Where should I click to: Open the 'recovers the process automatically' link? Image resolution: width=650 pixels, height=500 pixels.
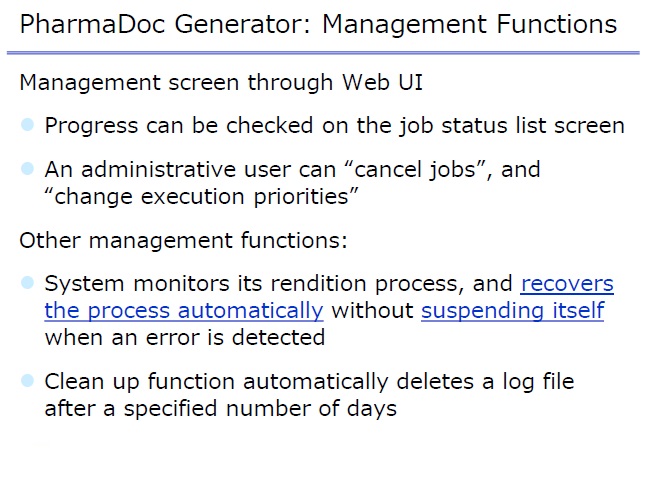click(x=566, y=284)
